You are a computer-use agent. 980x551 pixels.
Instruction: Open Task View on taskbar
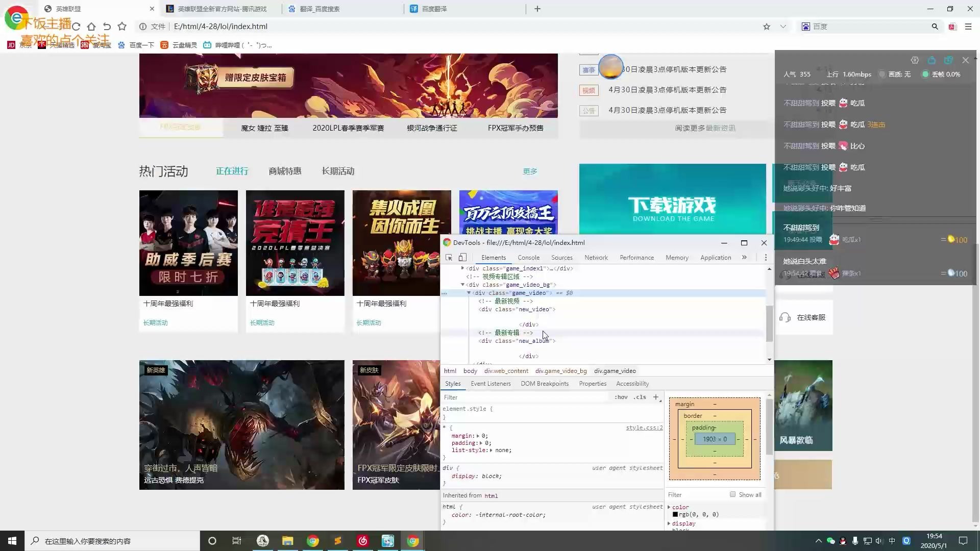coord(236,541)
